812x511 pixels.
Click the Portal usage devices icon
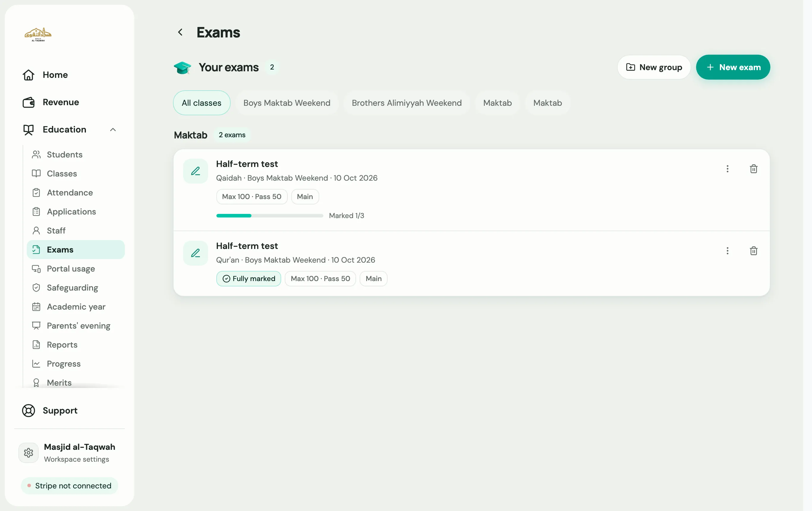36,269
